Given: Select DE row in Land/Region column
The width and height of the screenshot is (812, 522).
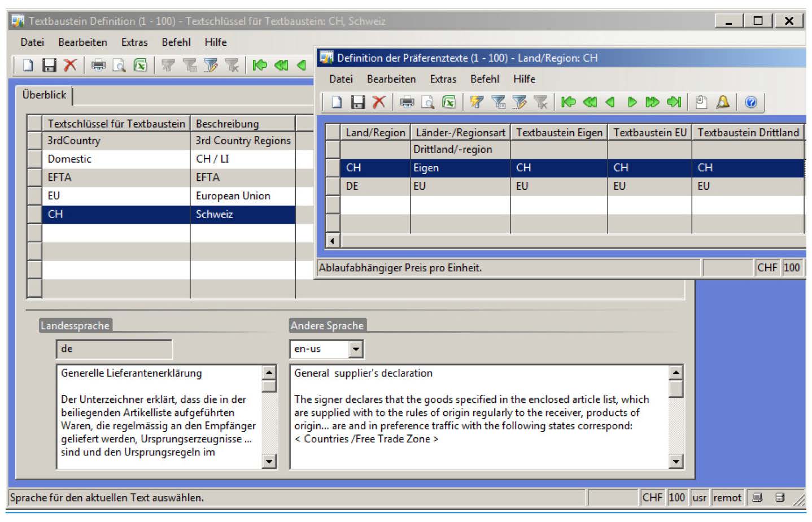Looking at the screenshot, I should pos(376,186).
